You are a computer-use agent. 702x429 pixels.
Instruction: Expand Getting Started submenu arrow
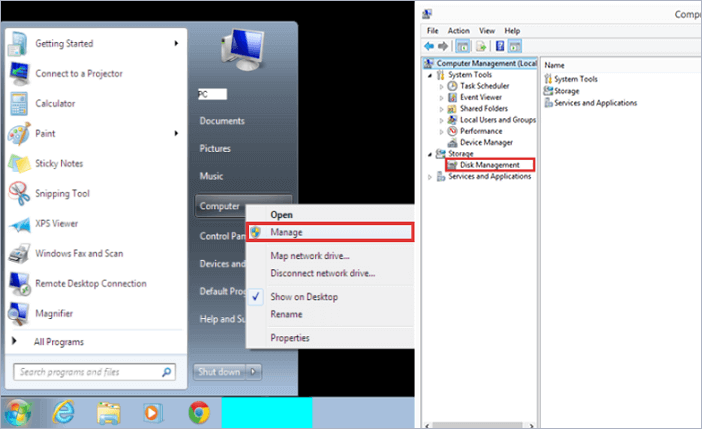(x=176, y=43)
